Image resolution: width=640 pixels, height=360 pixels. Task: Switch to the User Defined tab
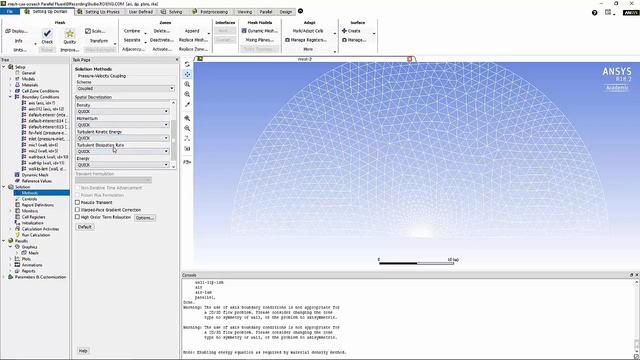click(140, 12)
